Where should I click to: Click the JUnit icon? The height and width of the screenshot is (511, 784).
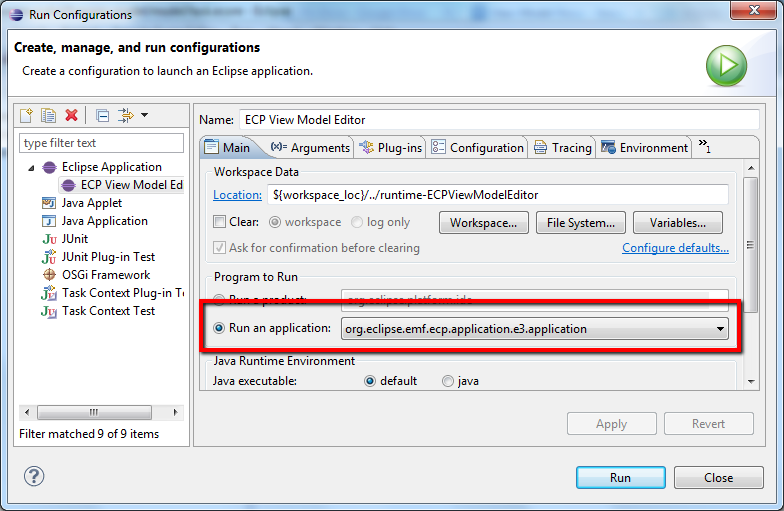pos(49,239)
